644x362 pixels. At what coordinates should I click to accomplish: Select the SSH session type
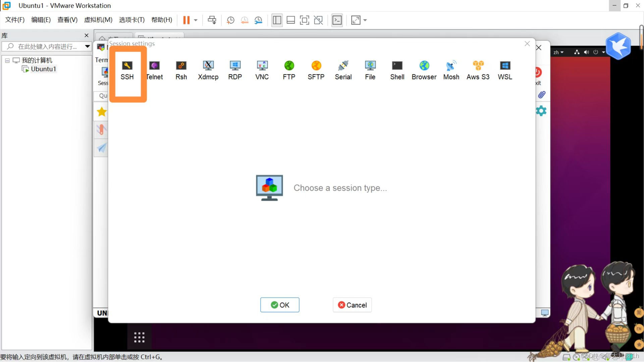(x=127, y=70)
